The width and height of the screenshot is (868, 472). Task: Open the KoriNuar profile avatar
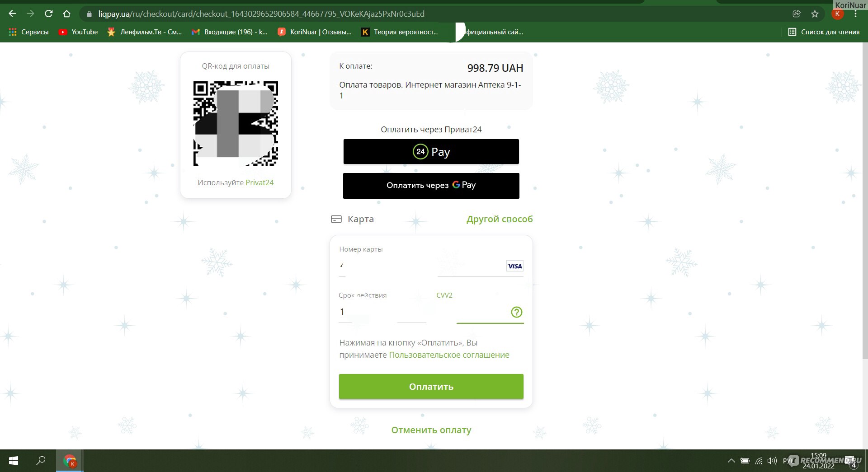point(837,14)
